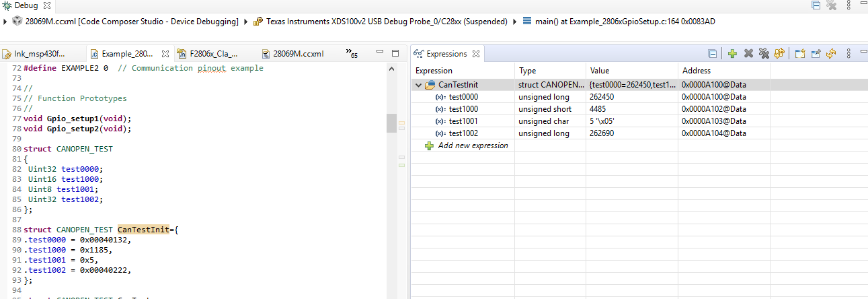Click Remove Selected Expression X icon

click(x=748, y=54)
